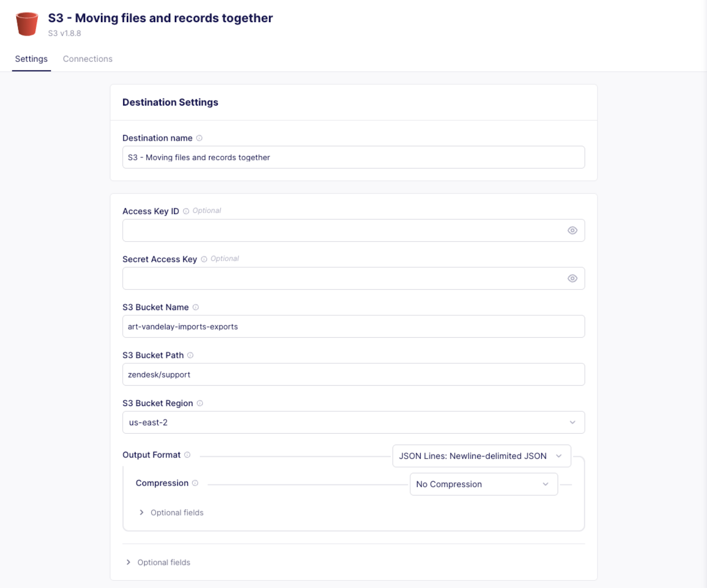Click page title S3 - Moving files and records together
The image size is (707, 588).
(160, 18)
